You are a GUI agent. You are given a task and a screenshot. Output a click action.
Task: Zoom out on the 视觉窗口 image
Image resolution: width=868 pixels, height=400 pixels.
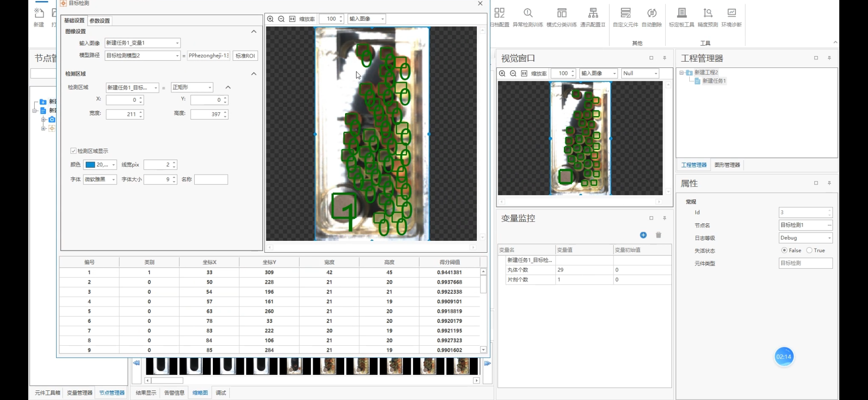(x=513, y=73)
